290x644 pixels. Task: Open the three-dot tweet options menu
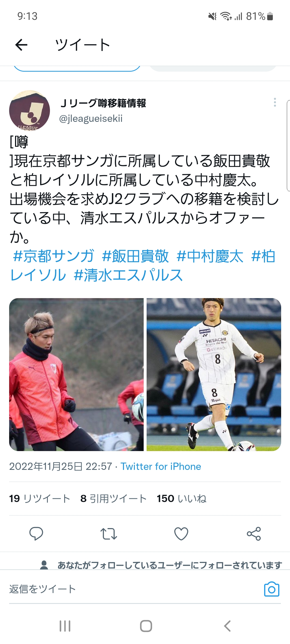click(275, 102)
